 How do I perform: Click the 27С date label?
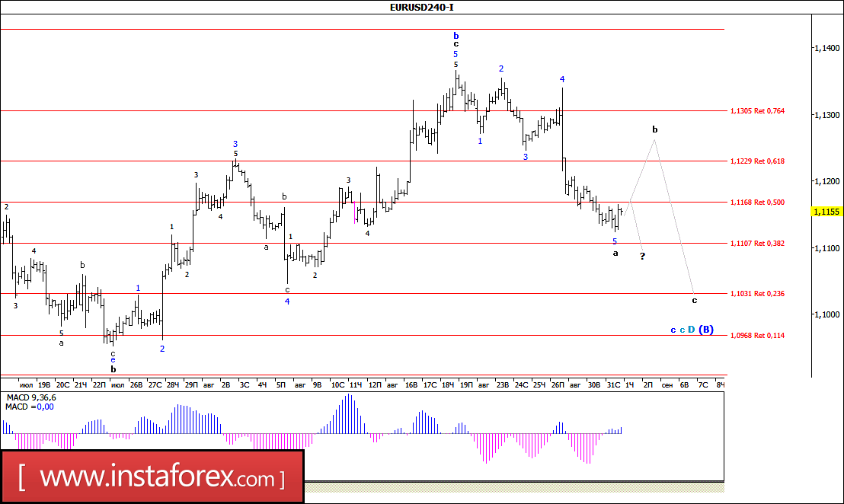(155, 385)
